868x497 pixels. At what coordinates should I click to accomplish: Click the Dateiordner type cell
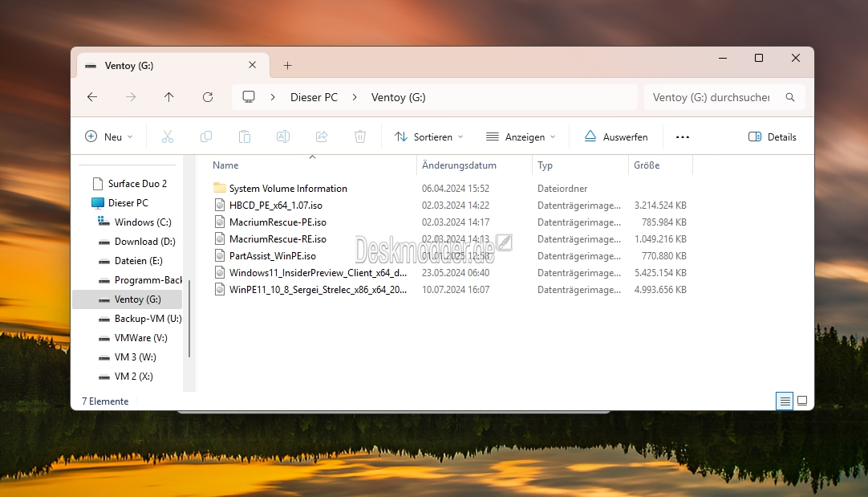point(562,189)
